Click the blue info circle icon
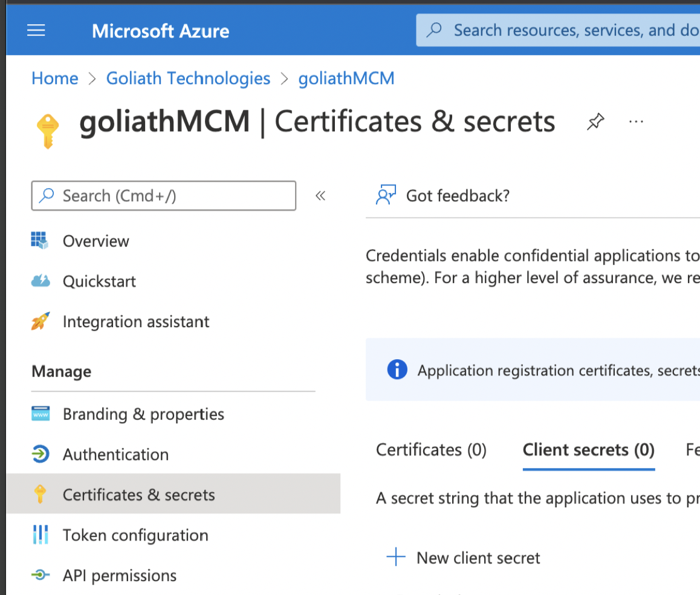 (397, 369)
